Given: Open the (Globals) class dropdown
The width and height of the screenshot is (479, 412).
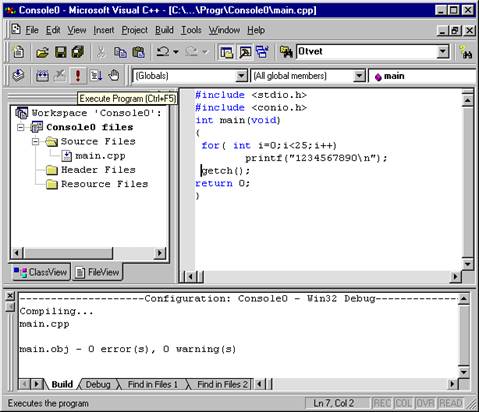Looking at the screenshot, I should 241,76.
